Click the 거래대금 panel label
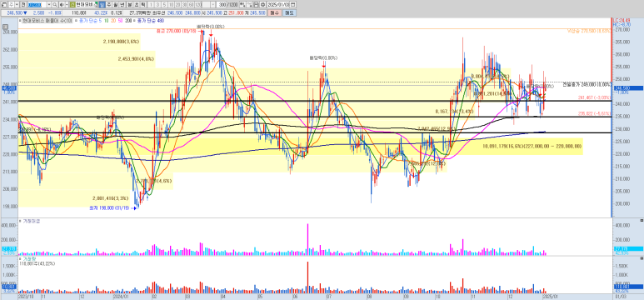The height and width of the screenshot is (300, 644). click(x=31, y=221)
